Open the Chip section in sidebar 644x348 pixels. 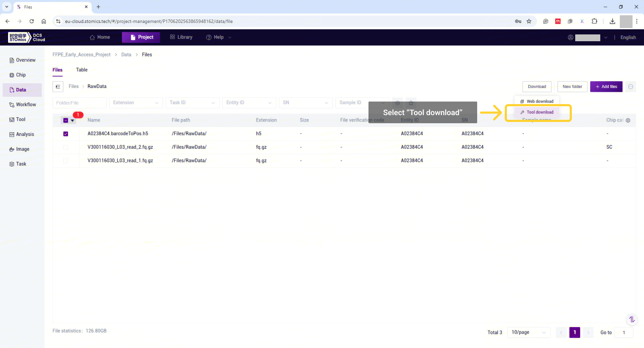21,75
